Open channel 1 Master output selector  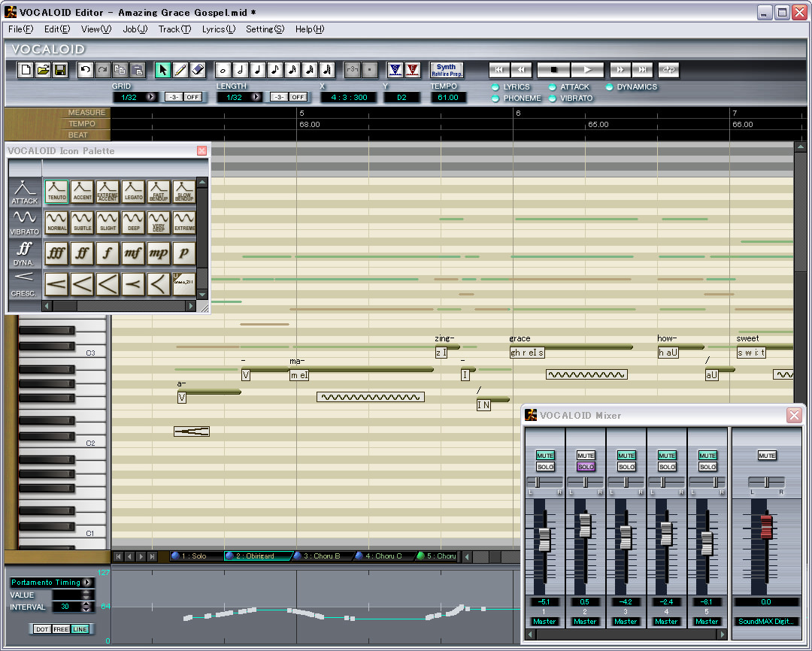click(545, 622)
